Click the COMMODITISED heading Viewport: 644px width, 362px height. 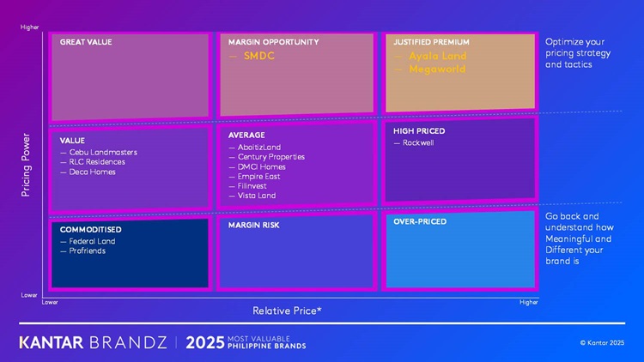click(x=90, y=230)
